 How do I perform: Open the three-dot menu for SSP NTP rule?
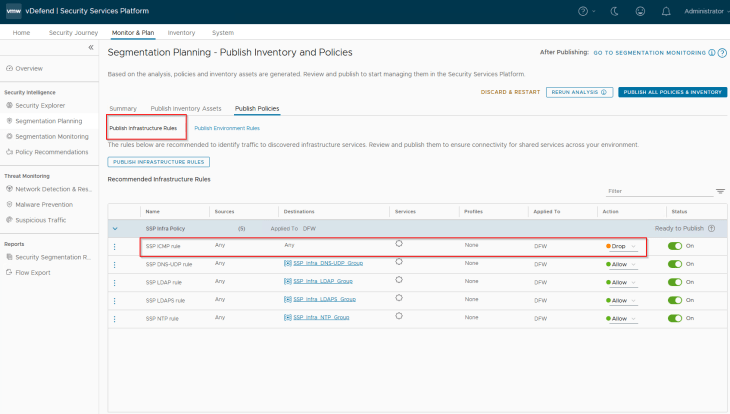pos(115,318)
